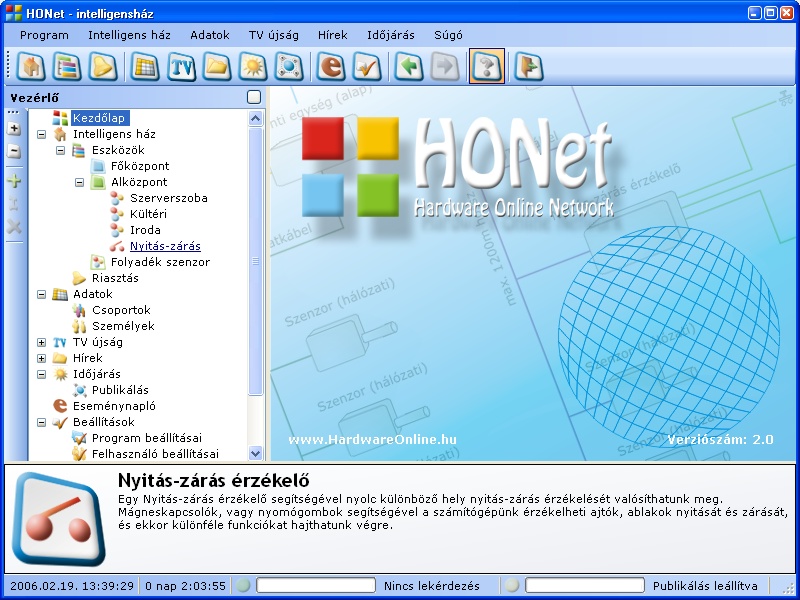
Task: Open the data table toolbar icon
Action: 144,66
